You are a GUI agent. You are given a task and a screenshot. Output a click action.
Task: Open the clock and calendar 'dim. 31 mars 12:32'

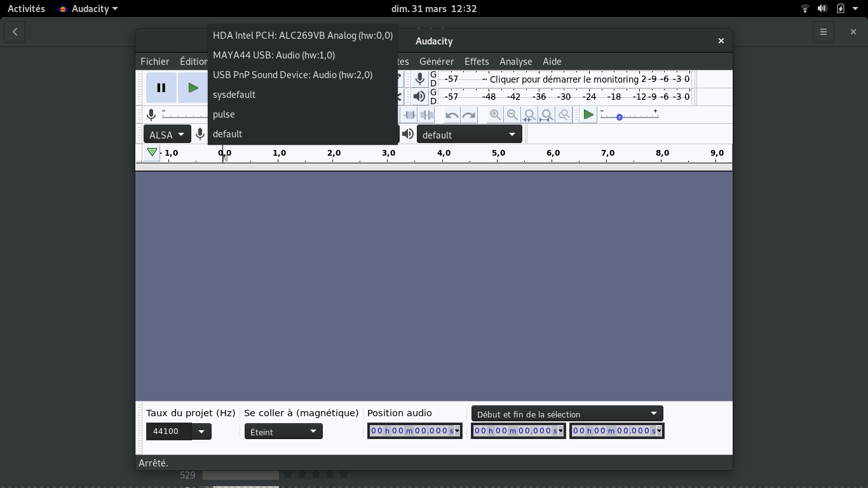click(434, 9)
